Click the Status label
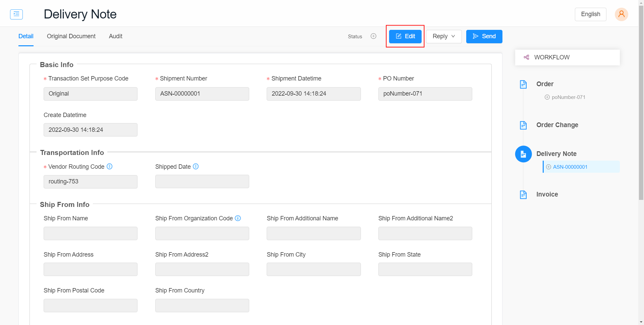Image resolution: width=644 pixels, height=325 pixels. 355,37
